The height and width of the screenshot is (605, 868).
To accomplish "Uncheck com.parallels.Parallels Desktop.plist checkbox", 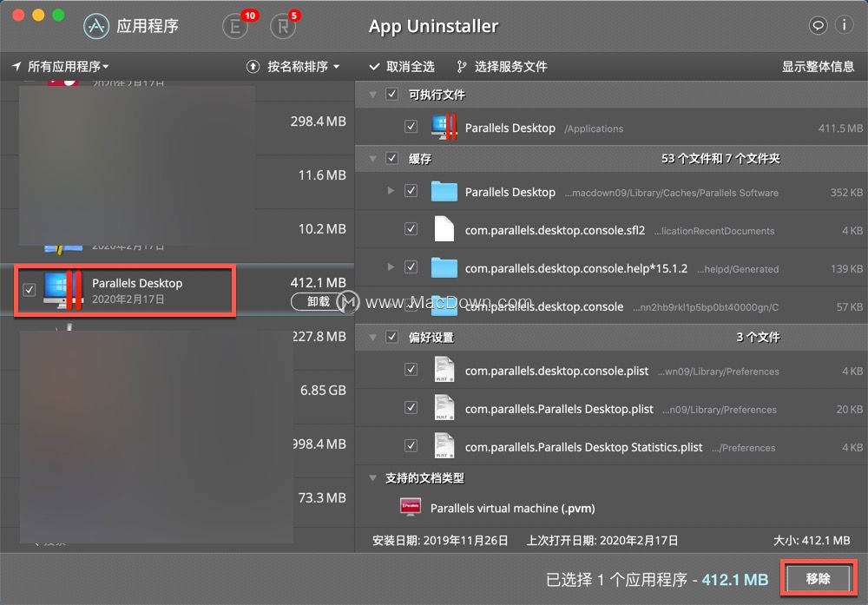I will 411,407.
